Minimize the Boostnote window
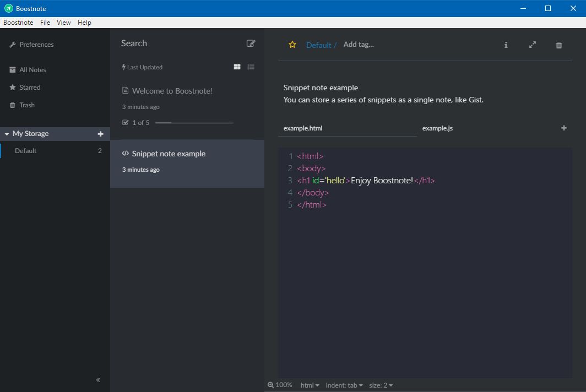This screenshot has width=586, height=392. 523,8
